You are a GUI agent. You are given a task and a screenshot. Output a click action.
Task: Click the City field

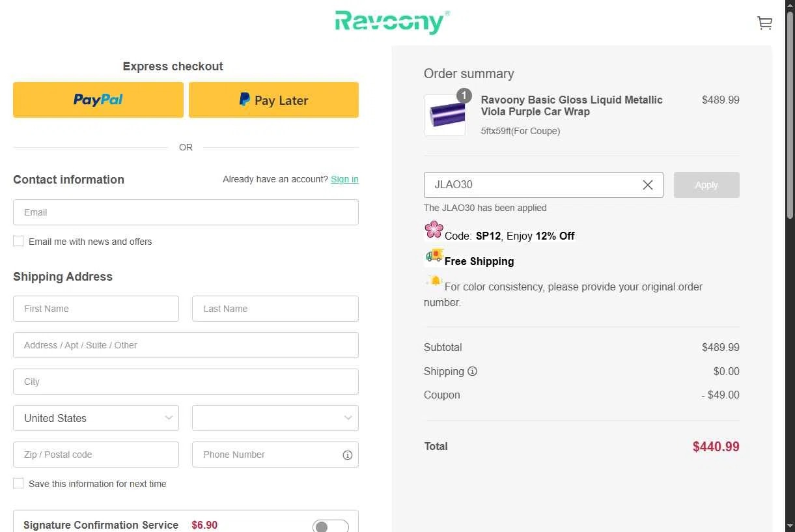pyautogui.click(x=186, y=382)
